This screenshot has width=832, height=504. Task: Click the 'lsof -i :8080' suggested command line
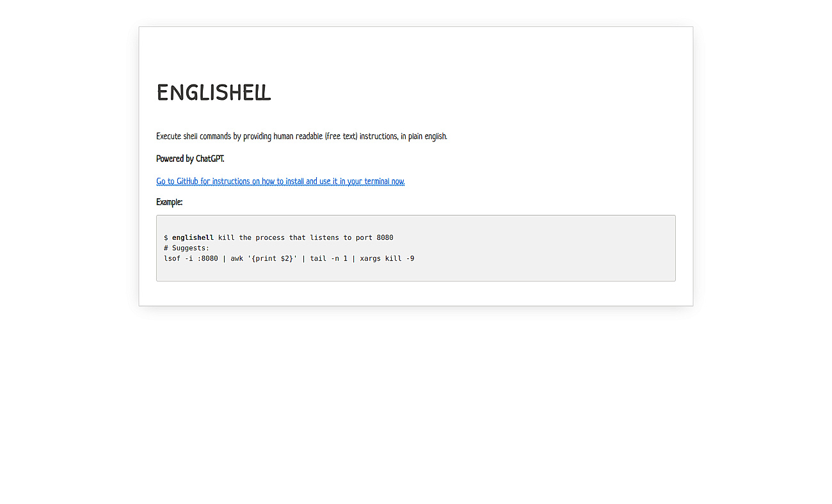pyautogui.click(x=289, y=258)
